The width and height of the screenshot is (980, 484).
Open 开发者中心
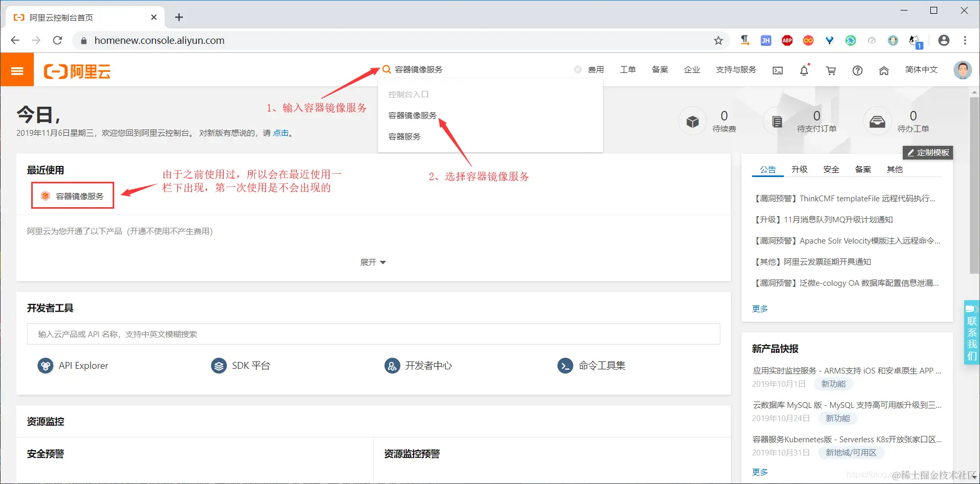pyautogui.click(x=418, y=366)
